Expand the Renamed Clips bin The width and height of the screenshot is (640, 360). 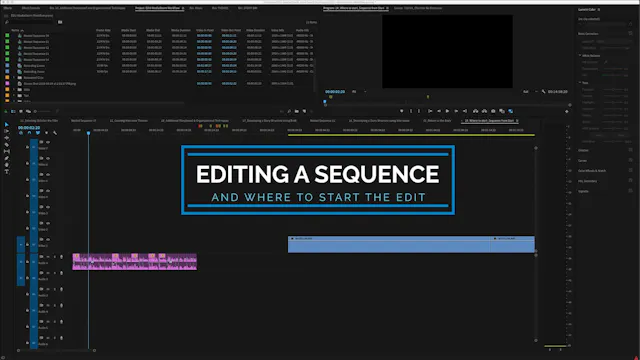[14, 78]
